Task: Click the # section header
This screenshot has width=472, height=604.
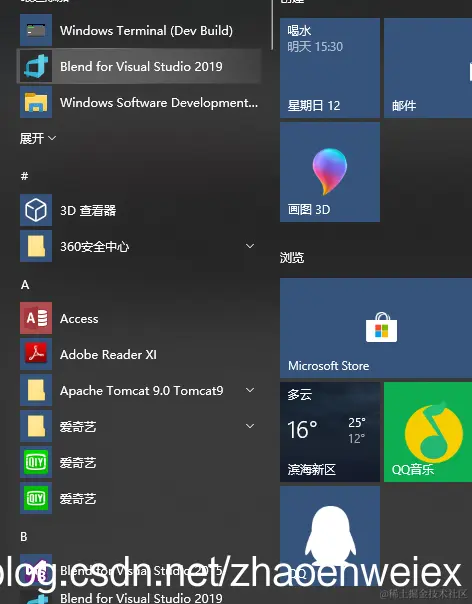Action: tap(24, 176)
